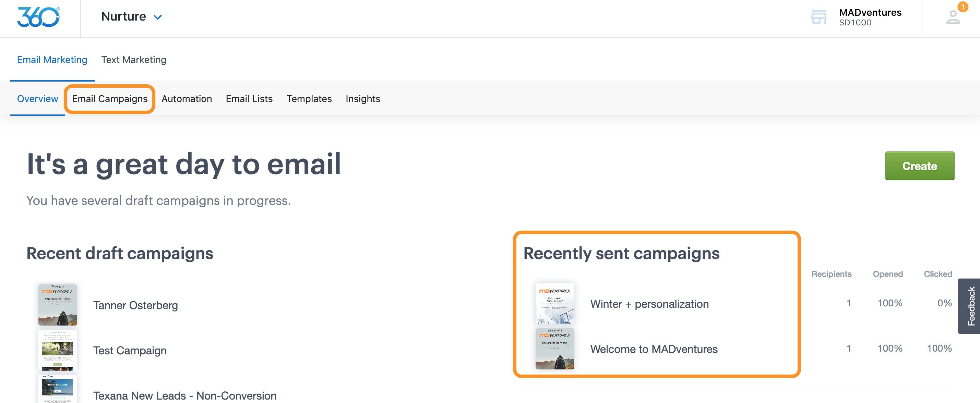Image resolution: width=980 pixels, height=403 pixels.
Task: Open the Email Campaigns tab
Action: tap(110, 99)
